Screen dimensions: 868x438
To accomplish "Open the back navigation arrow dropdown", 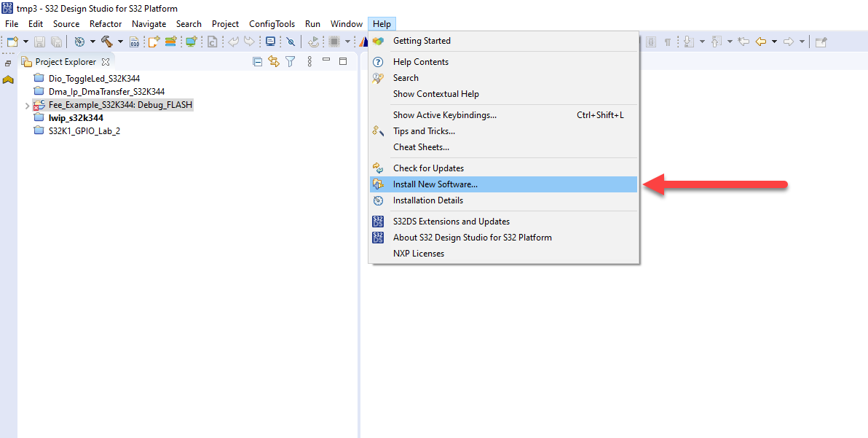I will coord(775,42).
